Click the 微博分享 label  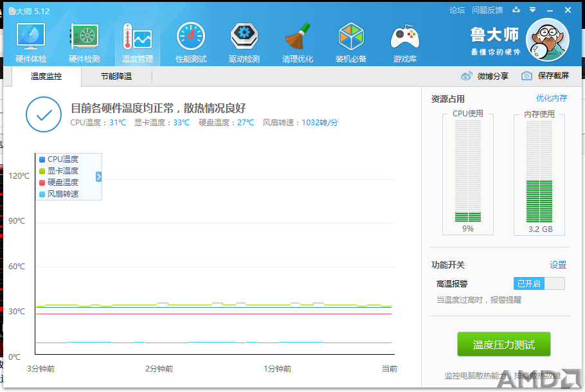coord(493,76)
